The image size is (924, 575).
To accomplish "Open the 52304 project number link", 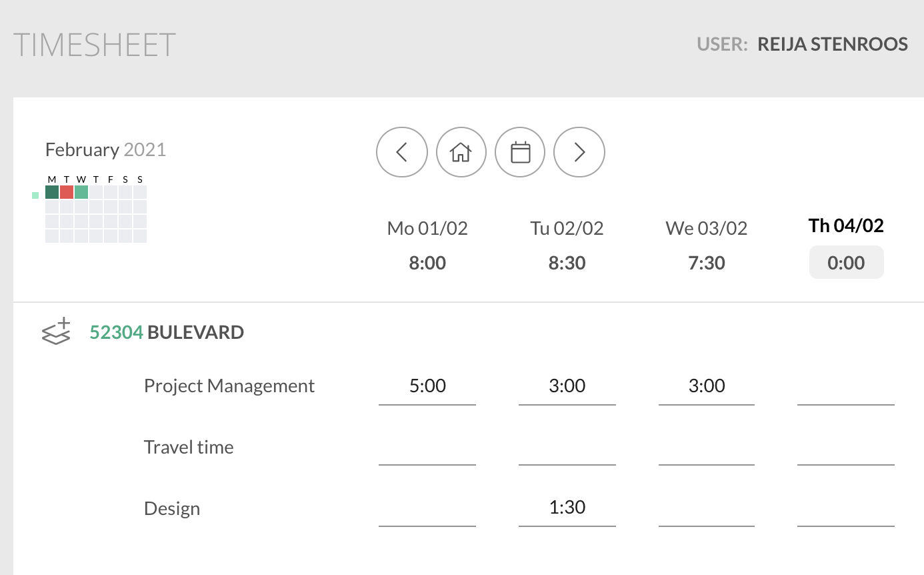I will point(116,332).
